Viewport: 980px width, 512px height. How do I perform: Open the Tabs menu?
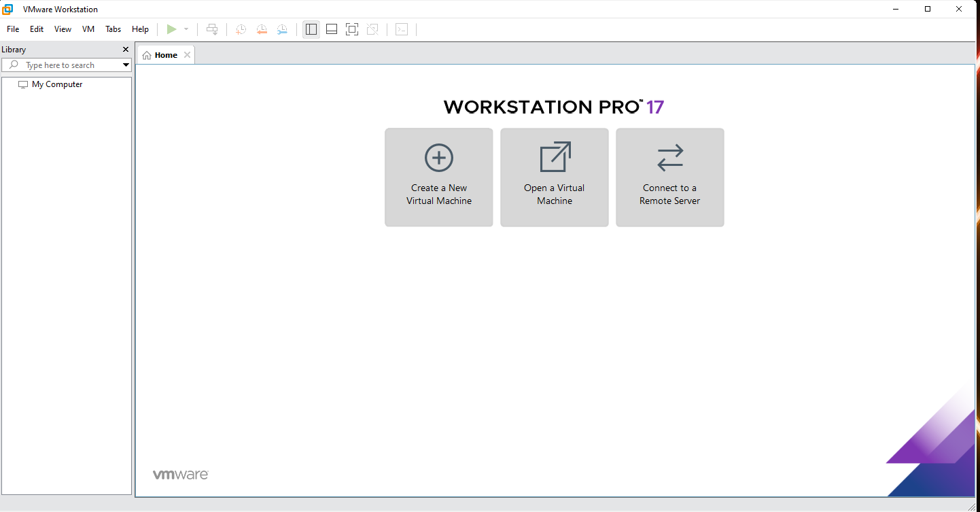(x=113, y=29)
